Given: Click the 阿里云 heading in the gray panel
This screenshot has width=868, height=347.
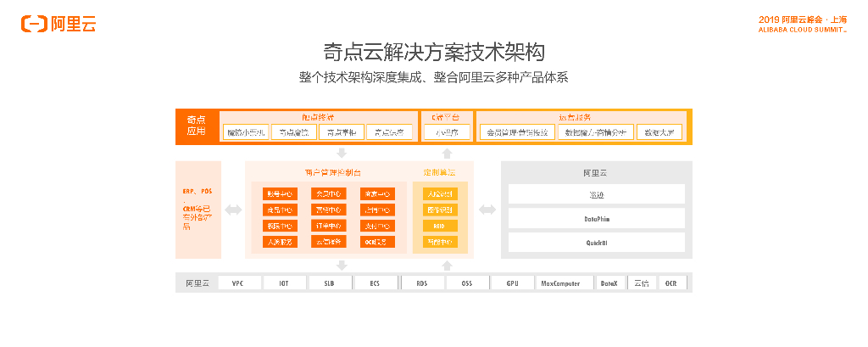Looking at the screenshot, I should pos(596,173).
